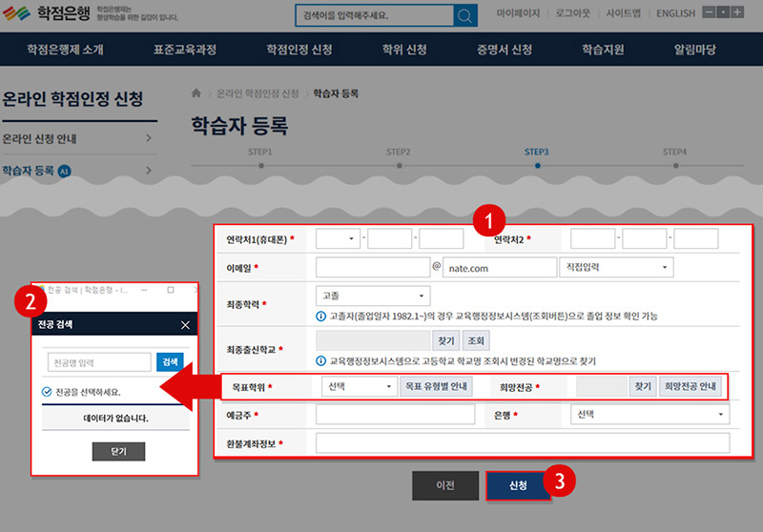Click the magnifier search icon in header
Viewport: 763px width, 532px height.
pos(464,16)
